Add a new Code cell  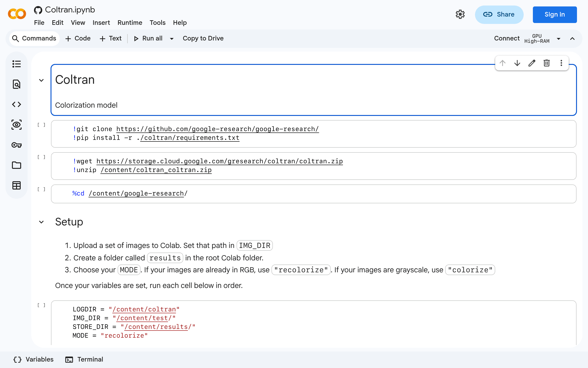(x=78, y=38)
